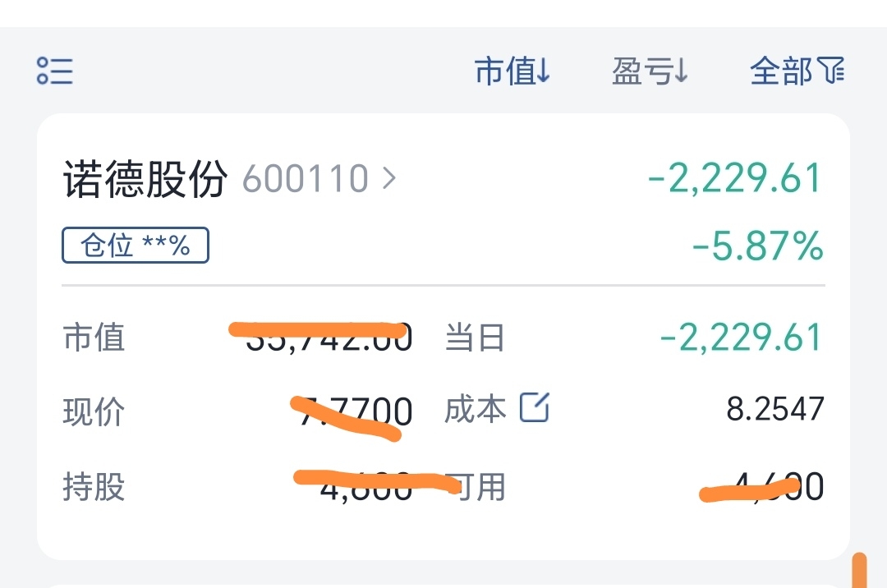This screenshot has height=588, width=887.
Task: Open 诺德股份 stock details chevron
Action: click(389, 179)
